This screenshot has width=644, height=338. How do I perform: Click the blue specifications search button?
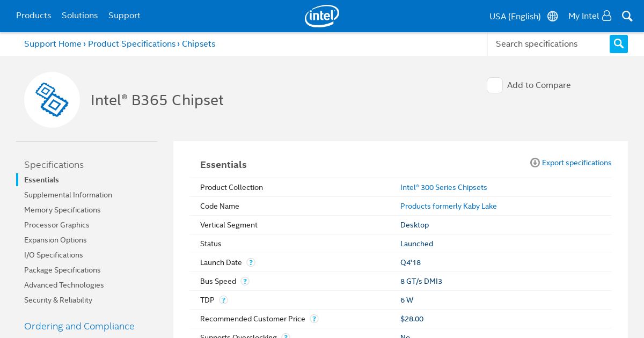pyautogui.click(x=619, y=44)
